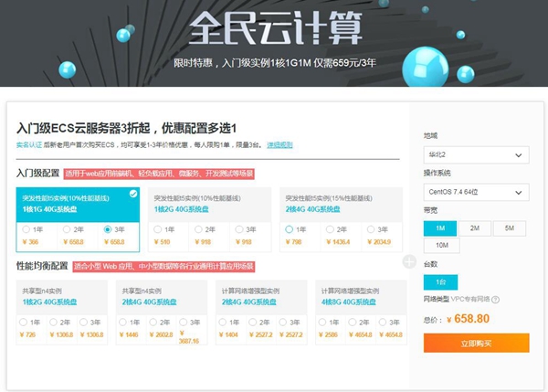Click the shared n4 2核4G 40G系统盘 title
This screenshot has height=392, width=548.
(149, 302)
